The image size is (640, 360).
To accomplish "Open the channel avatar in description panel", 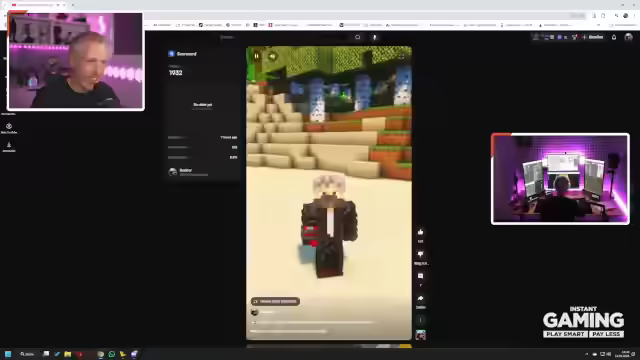I will (173, 172).
